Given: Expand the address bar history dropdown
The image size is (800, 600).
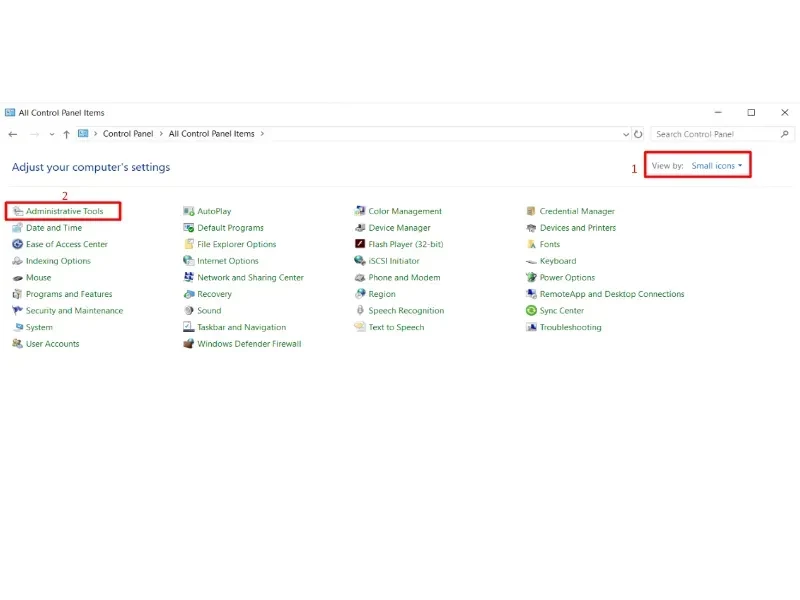Looking at the screenshot, I should coord(626,134).
